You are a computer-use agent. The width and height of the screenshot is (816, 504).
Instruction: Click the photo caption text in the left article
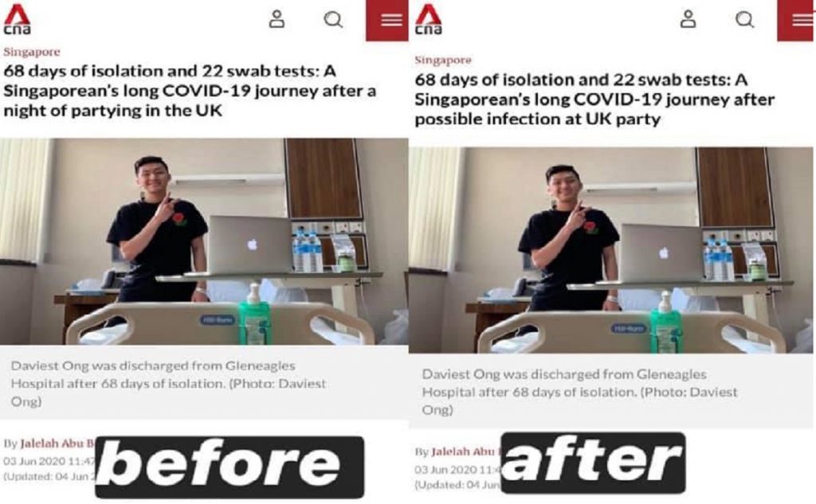click(x=168, y=383)
